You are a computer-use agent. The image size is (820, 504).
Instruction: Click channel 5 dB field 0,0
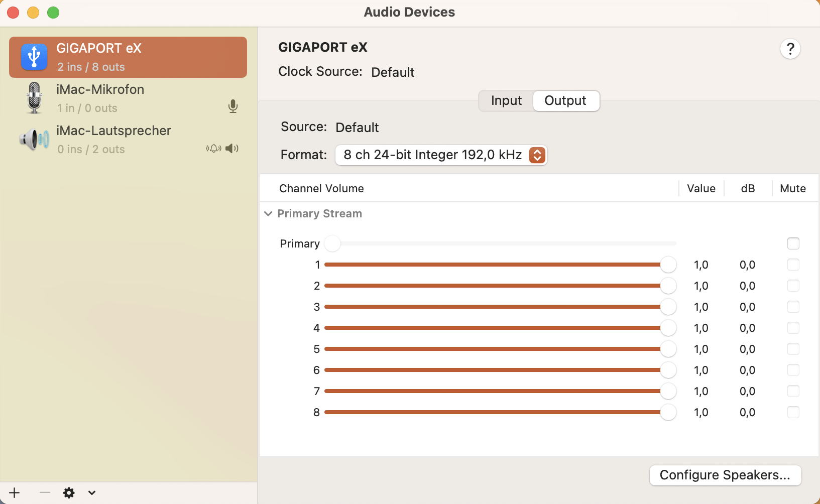point(747,349)
